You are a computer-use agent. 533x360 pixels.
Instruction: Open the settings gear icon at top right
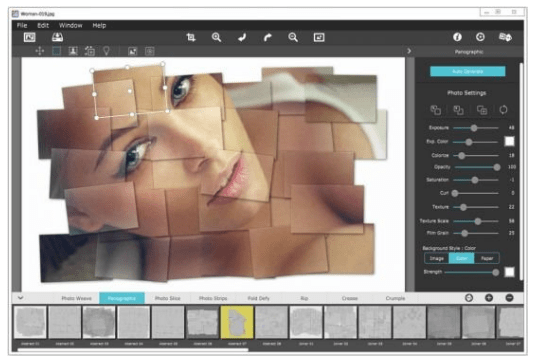480,37
